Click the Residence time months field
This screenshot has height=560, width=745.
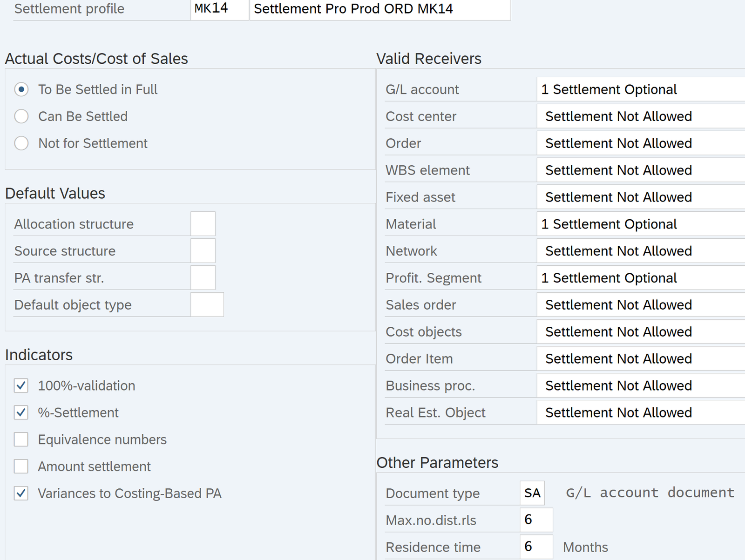coord(536,547)
